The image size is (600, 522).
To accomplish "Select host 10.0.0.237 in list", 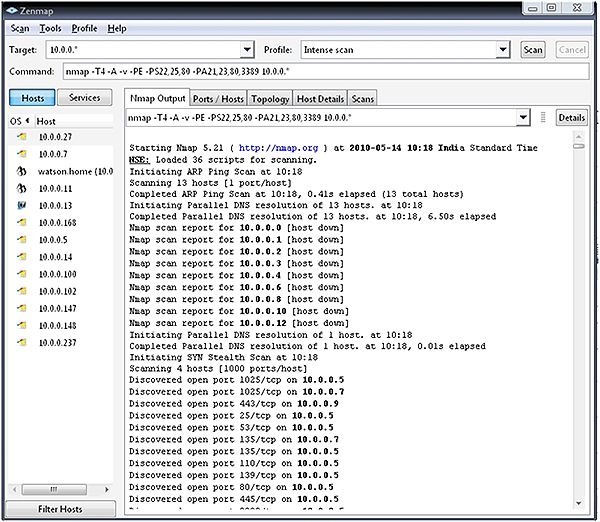I will pyautogui.click(x=58, y=343).
